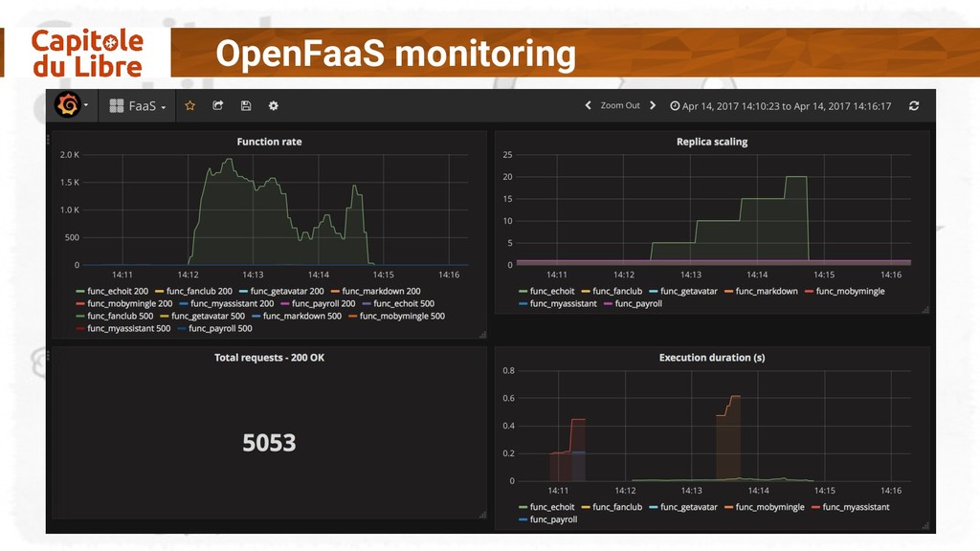Toggle func_myassistant 200 legend entry
980x551 pixels.
pos(232,303)
